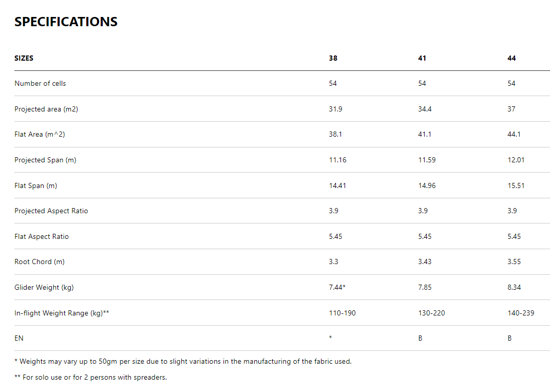This screenshot has height=392, width=550.
Task: Click the In-flight Weight Range label
Action: [x=62, y=313]
